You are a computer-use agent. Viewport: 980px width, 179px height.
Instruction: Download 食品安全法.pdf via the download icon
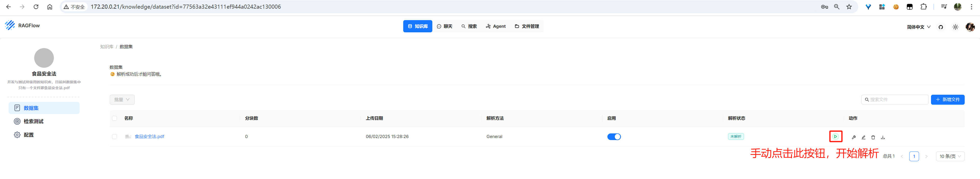coord(883,137)
